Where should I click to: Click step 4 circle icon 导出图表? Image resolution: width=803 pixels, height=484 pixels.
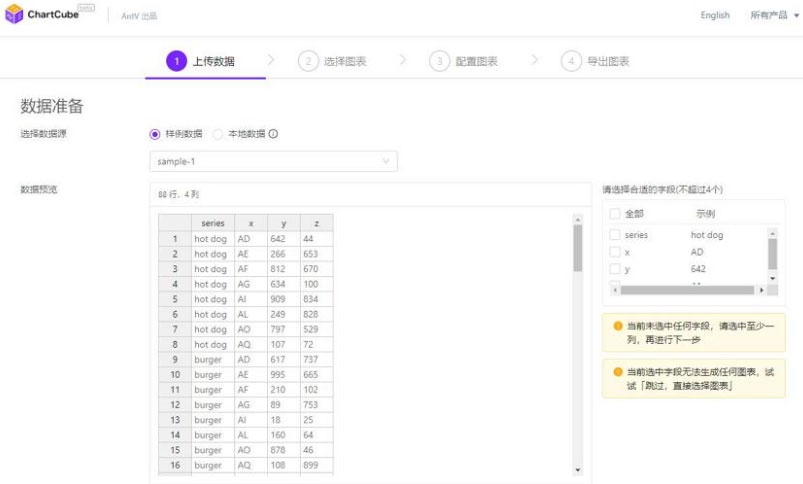[x=571, y=61]
